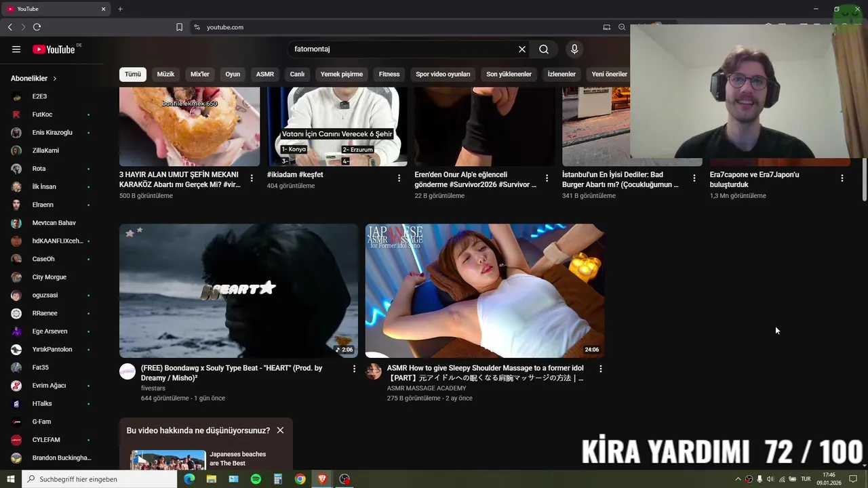Open the Enis Kirazoglu subscription
Image resolution: width=868 pixels, height=488 pixels.
point(52,132)
